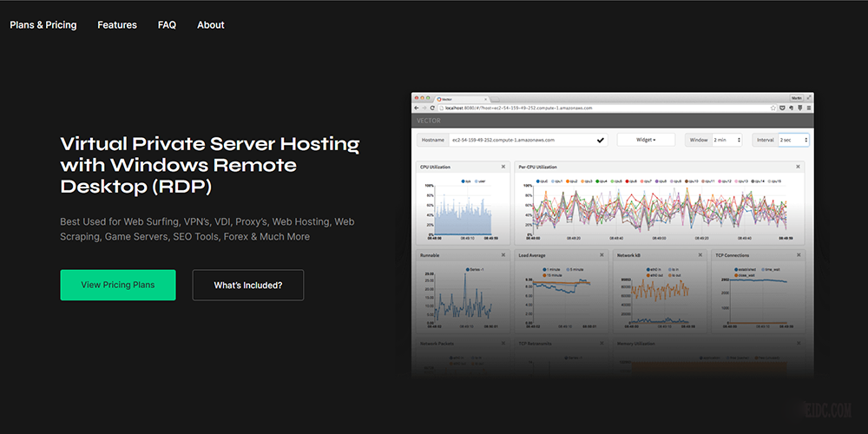Close the CPU Utilization widget
Viewport: 868px width, 434px height.
click(503, 167)
